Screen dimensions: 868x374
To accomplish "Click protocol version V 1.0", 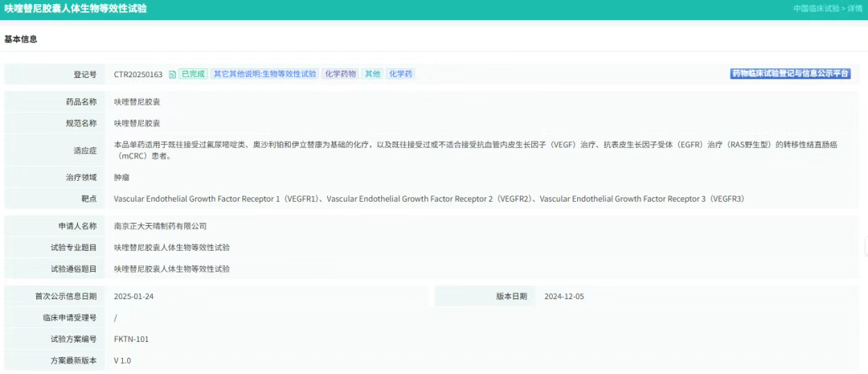I will pyautogui.click(x=122, y=361).
